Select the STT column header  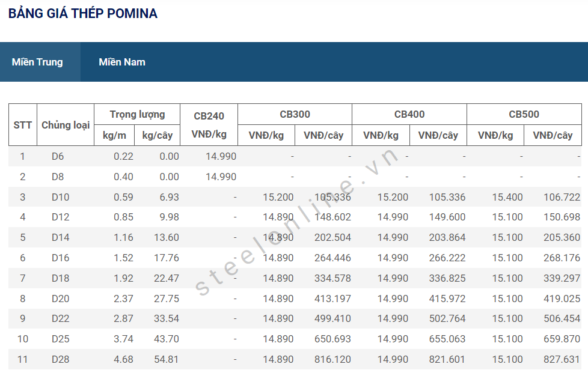(22, 125)
